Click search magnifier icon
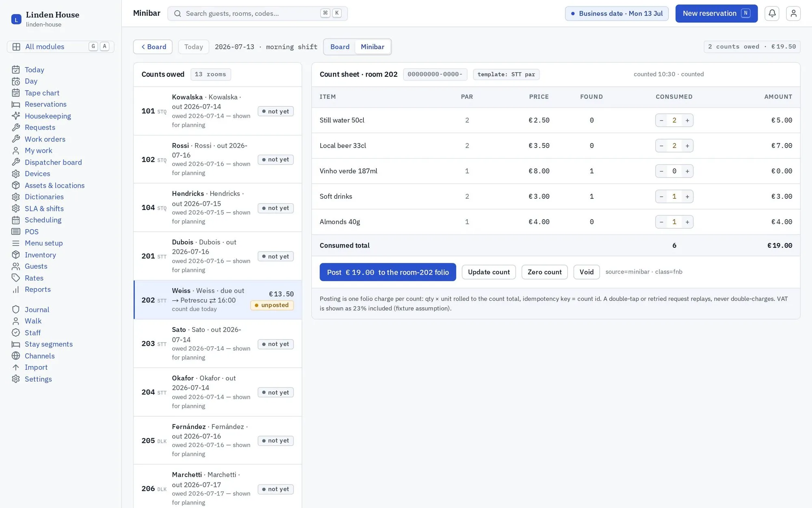Screen dimensions: 812x508 (177, 13)
